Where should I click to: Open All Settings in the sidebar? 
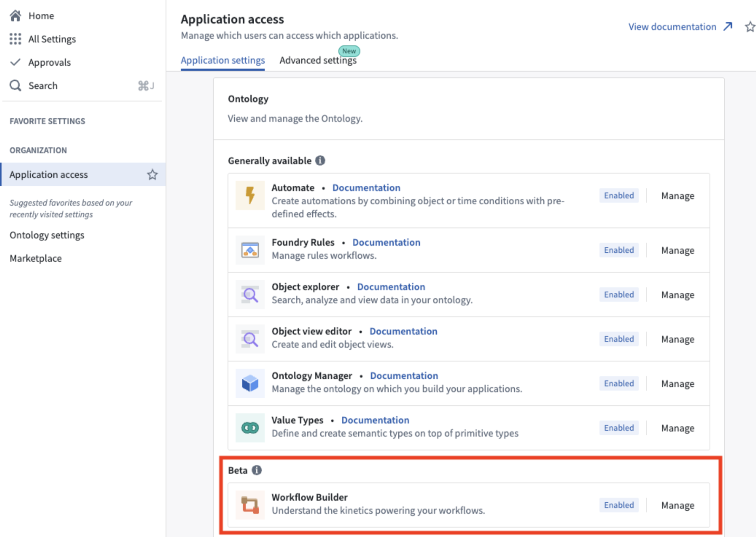click(52, 39)
